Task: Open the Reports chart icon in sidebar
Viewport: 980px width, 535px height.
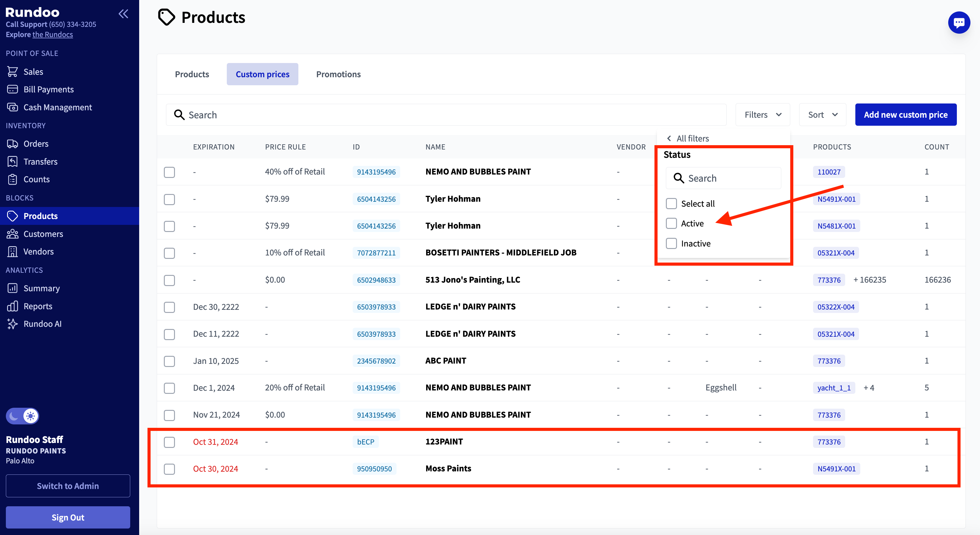Action: click(13, 306)
